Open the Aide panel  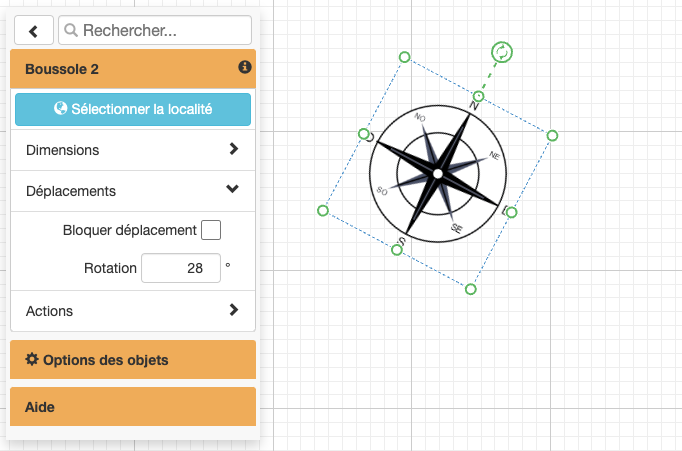coord(133,407)
